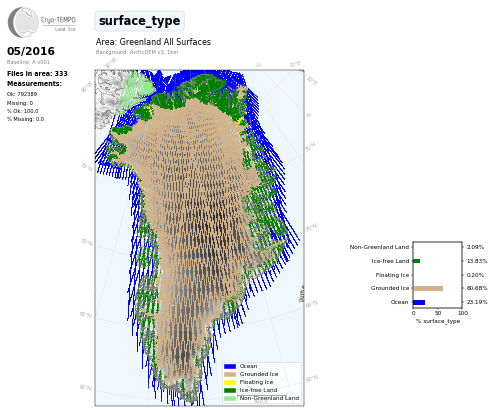Click the 'Baseline: A v001' label
The height and width of the screenshot is (410, 492).
(28, 62)
